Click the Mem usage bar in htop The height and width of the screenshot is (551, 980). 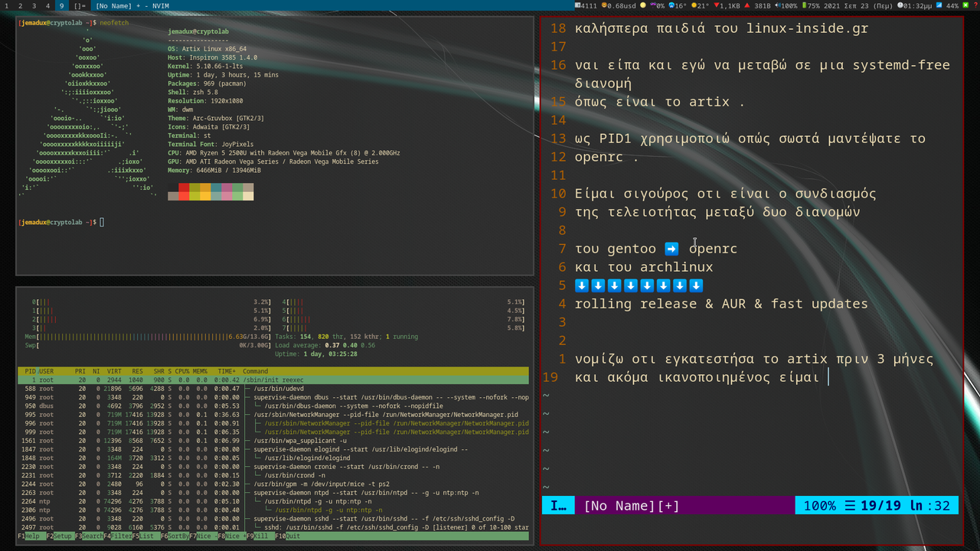tap(148, 337)
